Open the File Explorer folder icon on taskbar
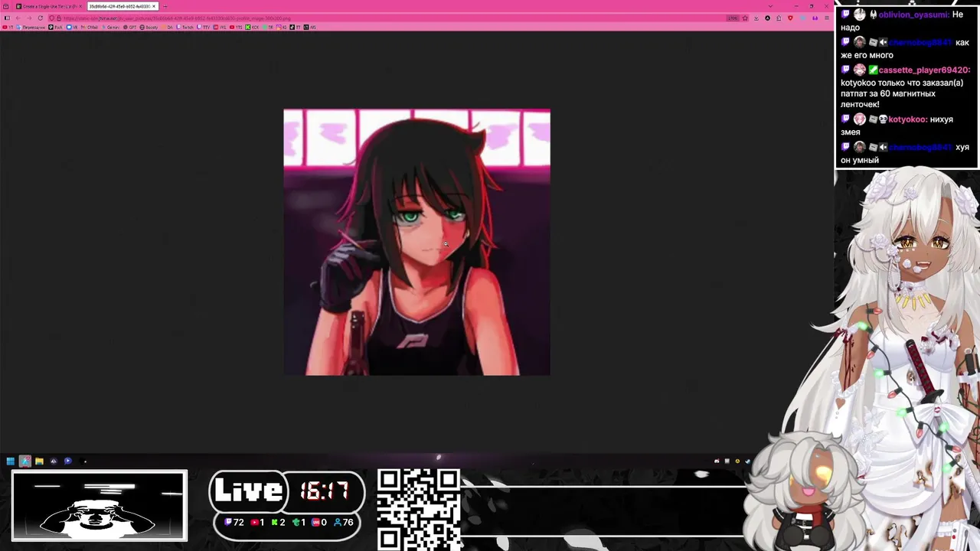Viewport: 980px width, 551px height. [x=39, y=461]
